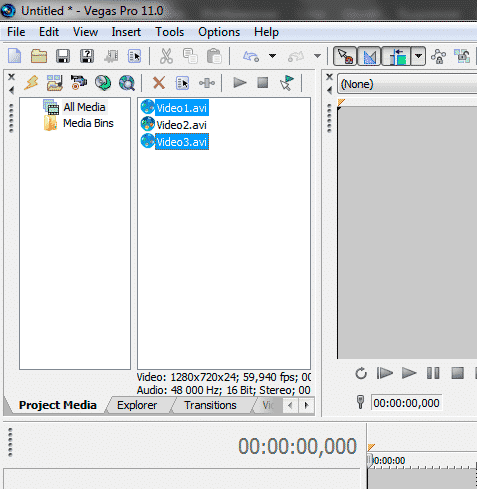Play from start in Trimmer
The height and width of the screenshot is (489, 477).
coord(385,373)
